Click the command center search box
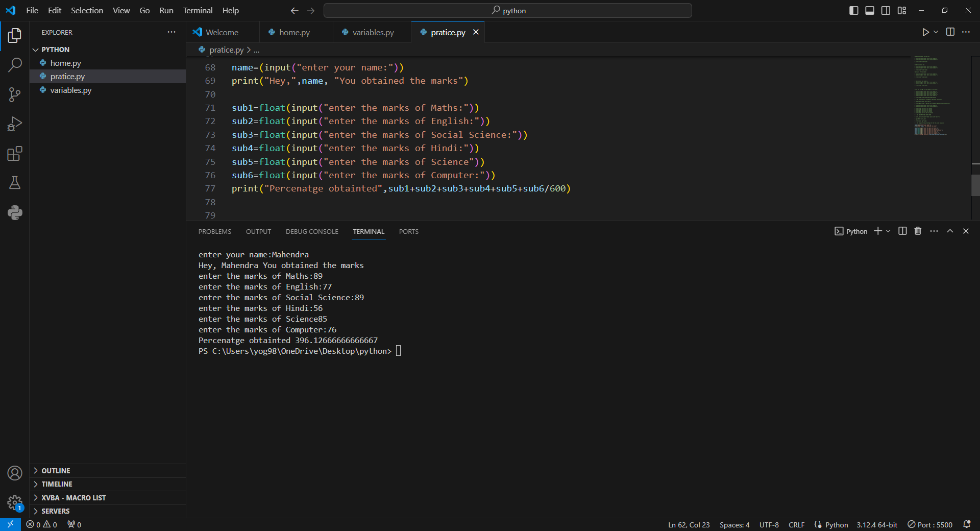The height and width of the screenshot is (531, 980). click(x=508, y=10)
